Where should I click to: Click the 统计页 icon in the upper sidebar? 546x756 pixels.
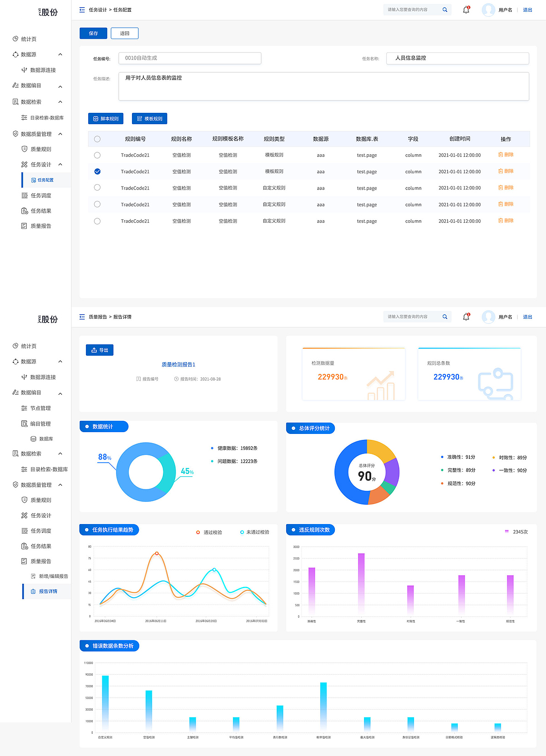click(x=15, y=39)
